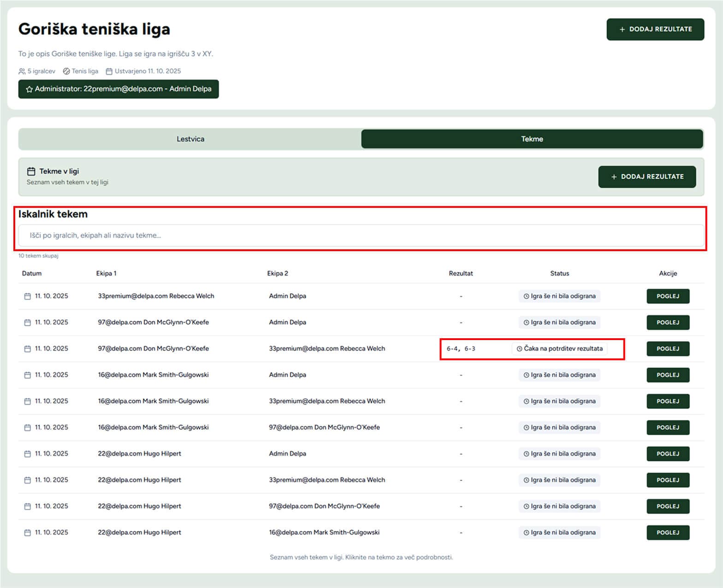Click the calendar icon in the last match row
Viewport: 723px width, 588px height.
pyautogui.click(x=28, y=533)
